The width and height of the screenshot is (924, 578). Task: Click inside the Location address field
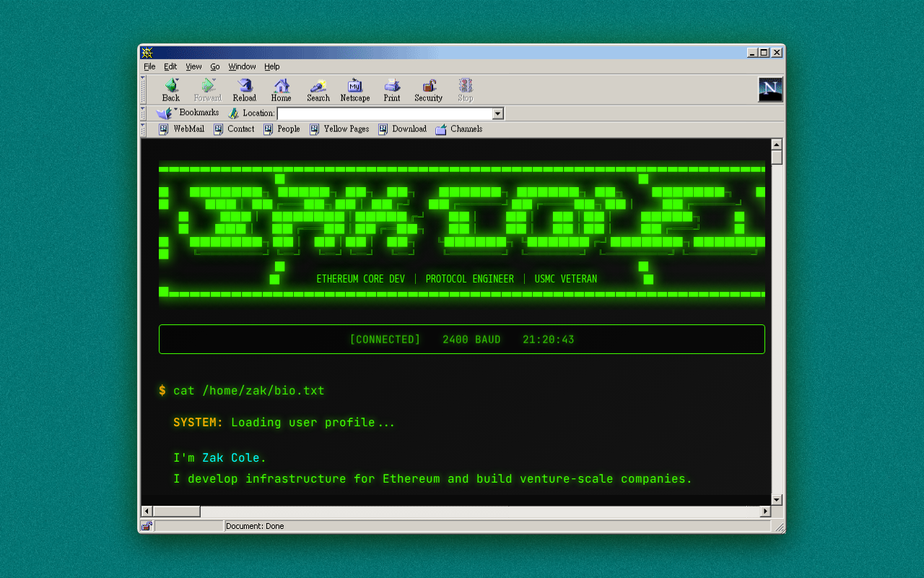384,113
